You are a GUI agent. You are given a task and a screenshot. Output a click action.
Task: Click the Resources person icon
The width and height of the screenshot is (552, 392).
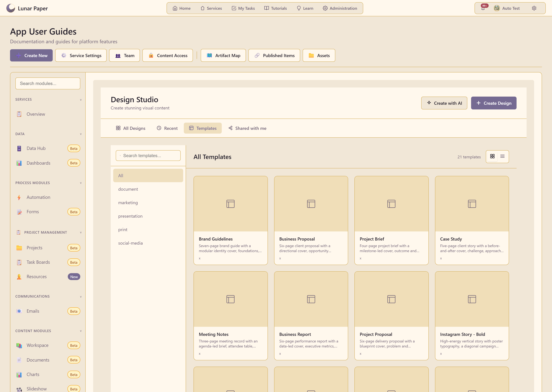point(19,277)
